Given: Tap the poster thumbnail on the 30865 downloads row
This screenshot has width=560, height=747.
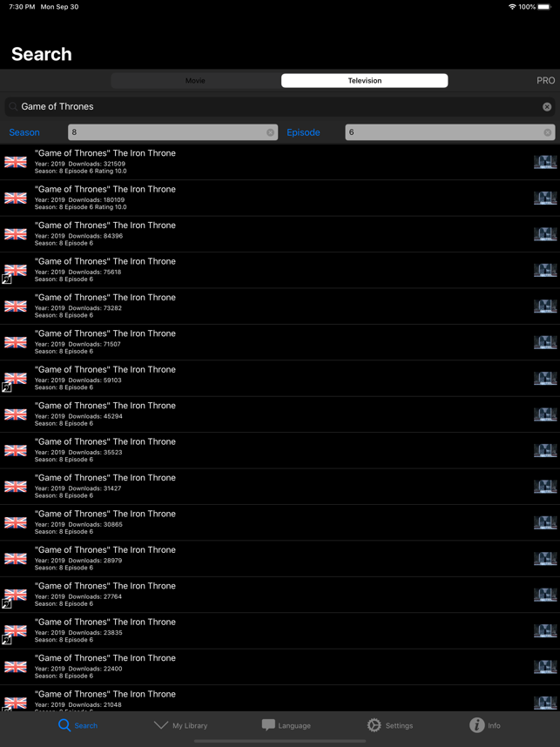Looking at the screenshot, I should click(x=545, y=522).
